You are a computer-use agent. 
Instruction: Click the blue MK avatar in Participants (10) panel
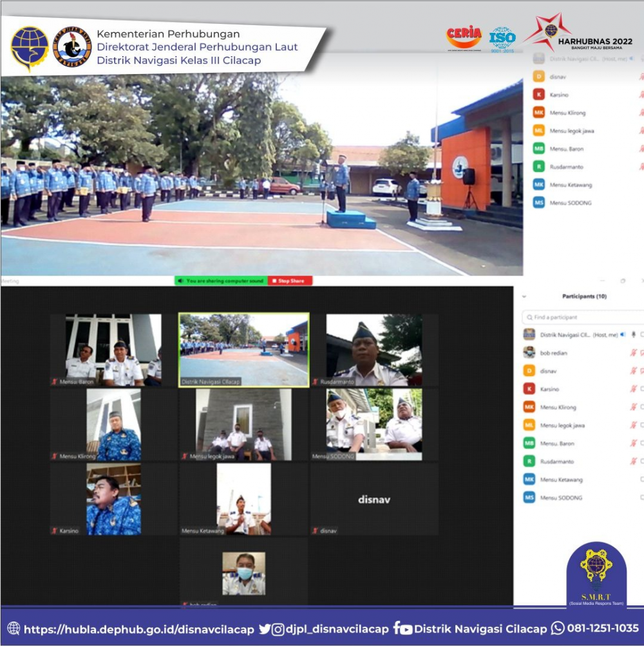pos(529,480)
